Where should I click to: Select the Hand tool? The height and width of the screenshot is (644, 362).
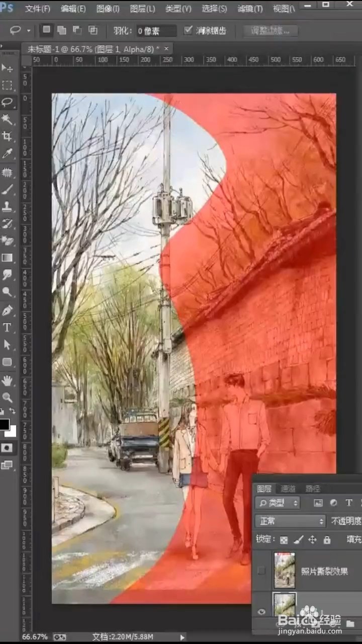point(7,380)
